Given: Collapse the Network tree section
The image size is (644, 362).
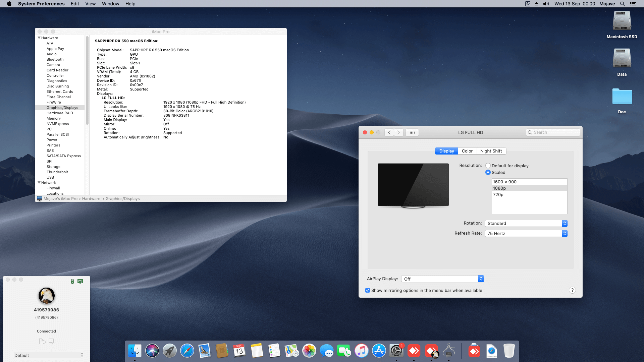Looking at the screenshot, I should click(39, 183).
